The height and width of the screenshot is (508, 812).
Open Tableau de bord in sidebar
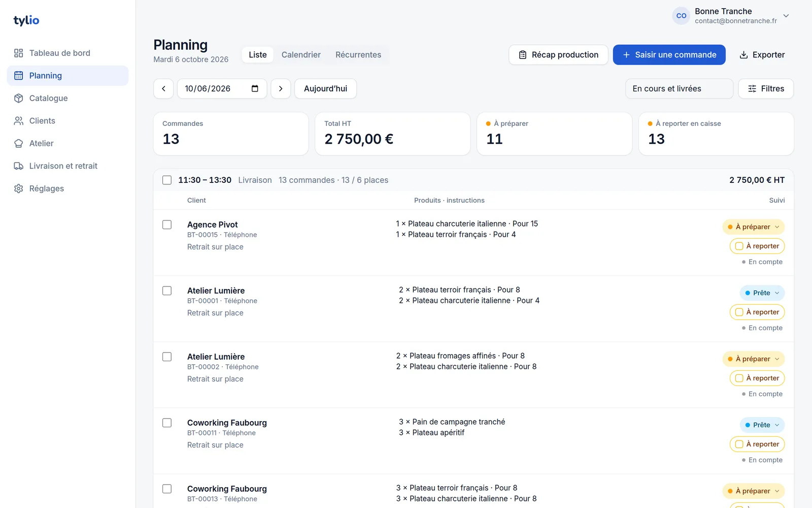pyautogui.click(x=67, y=53)
